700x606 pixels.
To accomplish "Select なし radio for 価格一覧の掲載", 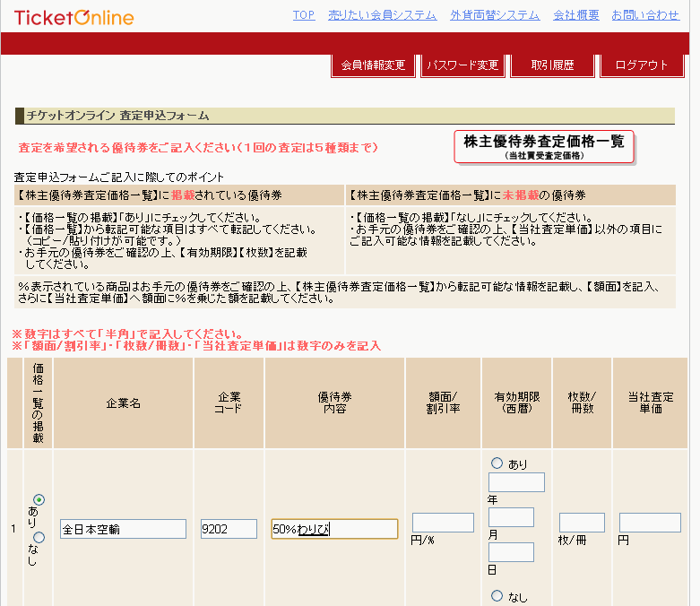I will (x=39, y=537).
